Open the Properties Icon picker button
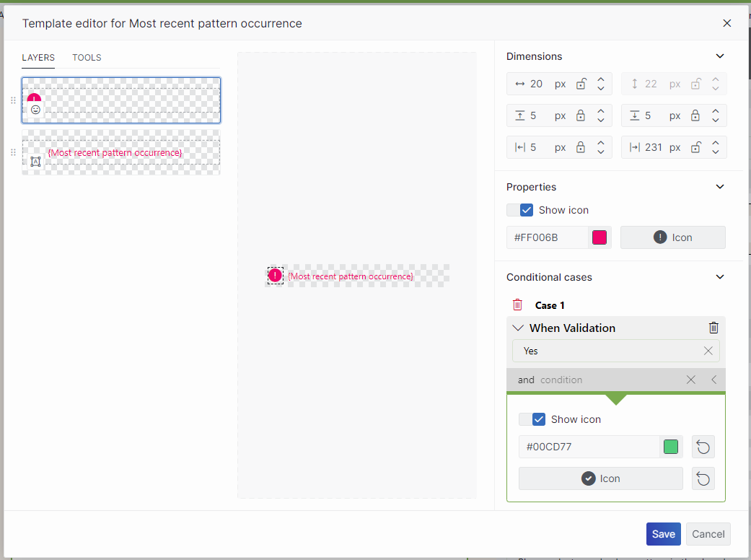The width and height of the screenshot is (751, 560). [672, 237]
